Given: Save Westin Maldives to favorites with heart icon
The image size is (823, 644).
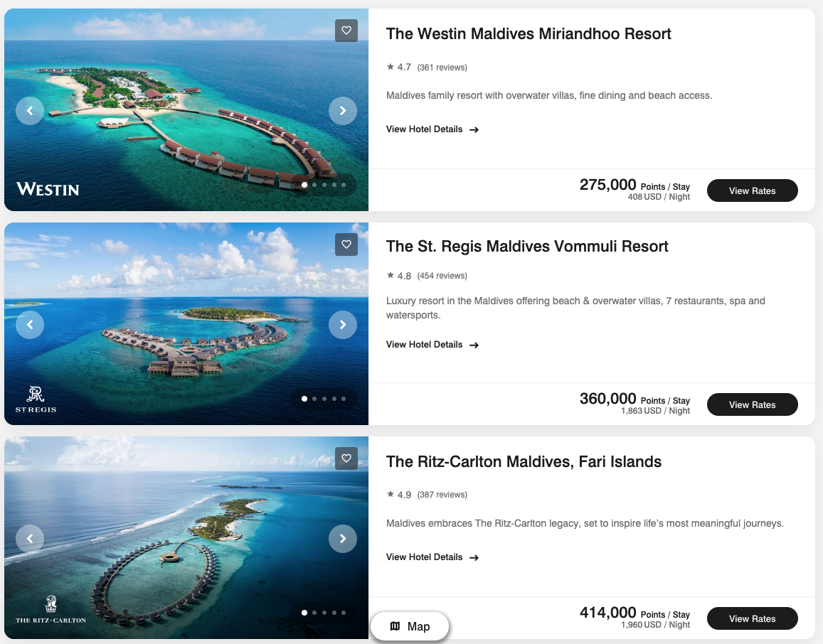Looking at the screenshot, I should 346,31.
